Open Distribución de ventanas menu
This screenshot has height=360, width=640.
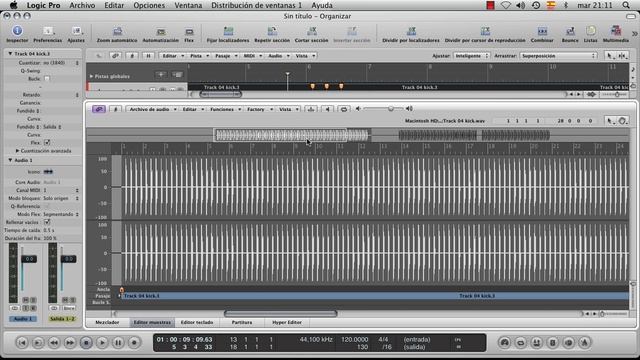pyautogui.click(x=256, y=5)
